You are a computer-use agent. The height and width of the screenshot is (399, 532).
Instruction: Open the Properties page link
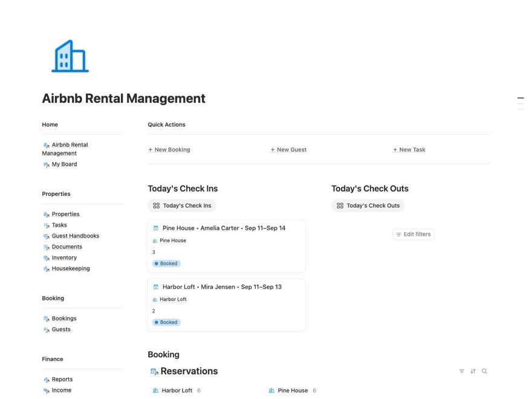pyautogui.click(x=65, y=214)
